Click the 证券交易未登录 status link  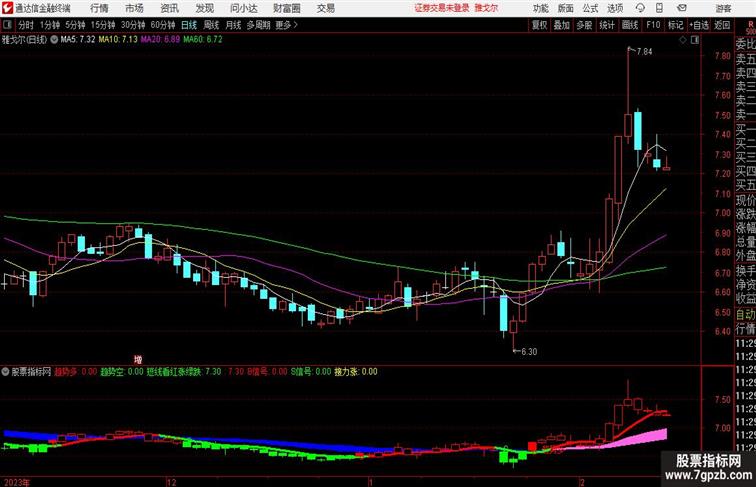(442, 8)
